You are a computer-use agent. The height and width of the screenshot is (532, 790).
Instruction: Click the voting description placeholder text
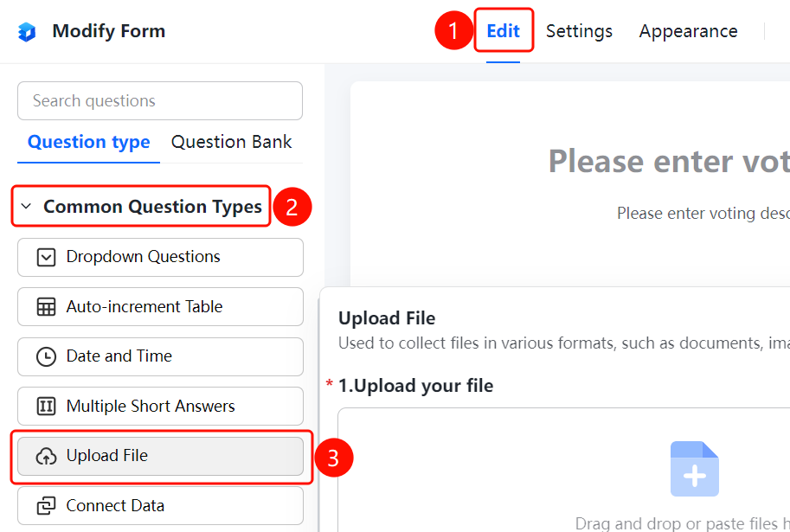click(703, 214)
